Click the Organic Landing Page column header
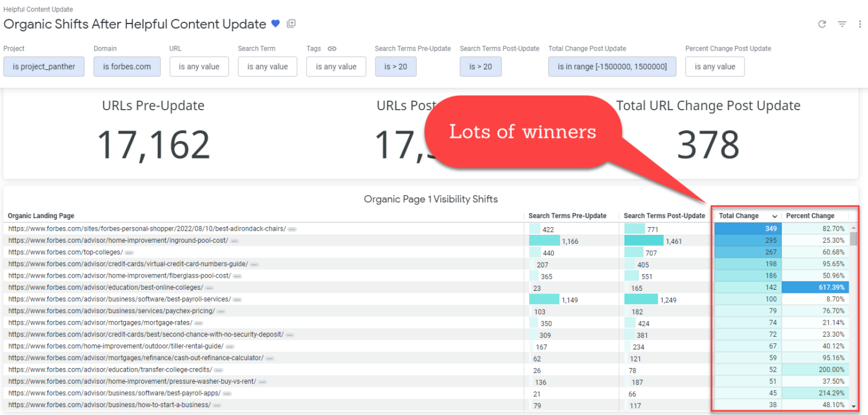 pyautogui.click(x=41, y=216)
